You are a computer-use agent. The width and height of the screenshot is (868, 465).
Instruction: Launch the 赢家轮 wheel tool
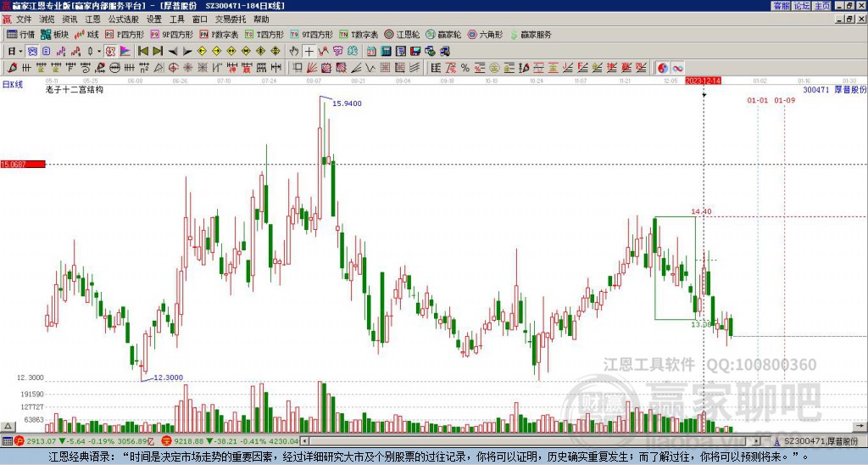443,34
